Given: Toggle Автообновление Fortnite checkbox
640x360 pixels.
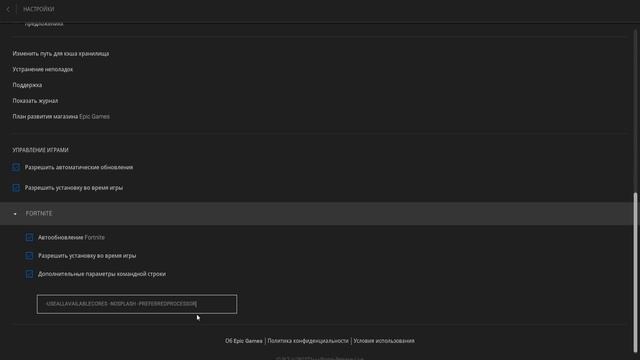Looking at the screenshot, I should point(29,237).
